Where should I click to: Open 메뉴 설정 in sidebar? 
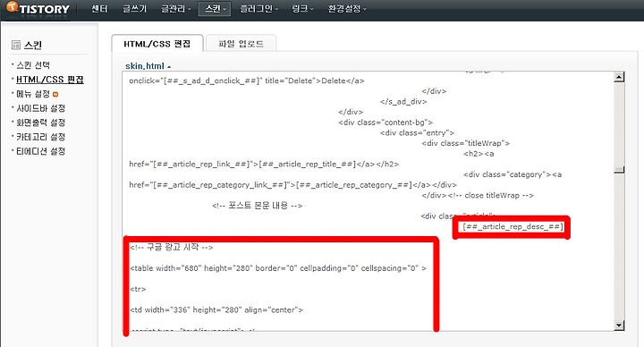coord(33,94)
